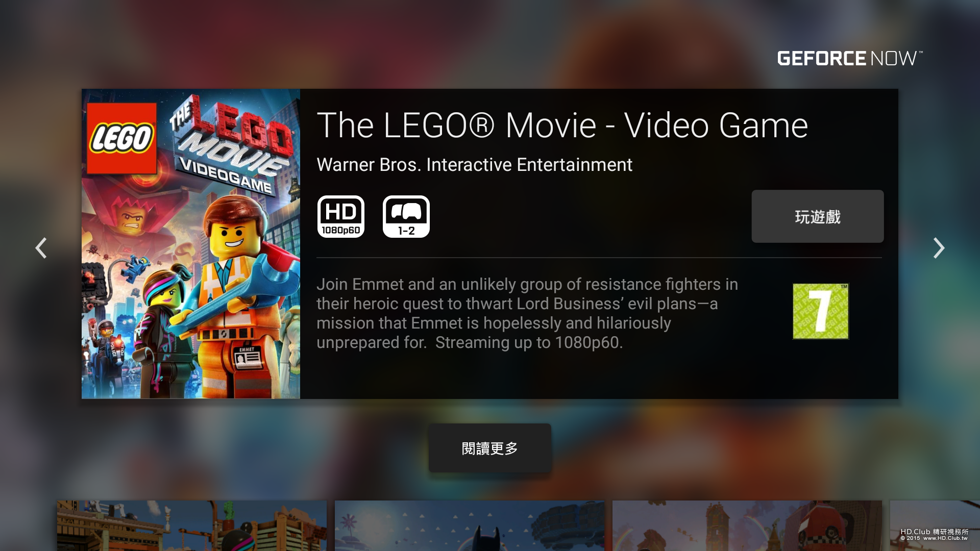The image size is (980, 551).
Task: Start the game with the 玩遊戲 button
Action: click(x=818, y=216)
